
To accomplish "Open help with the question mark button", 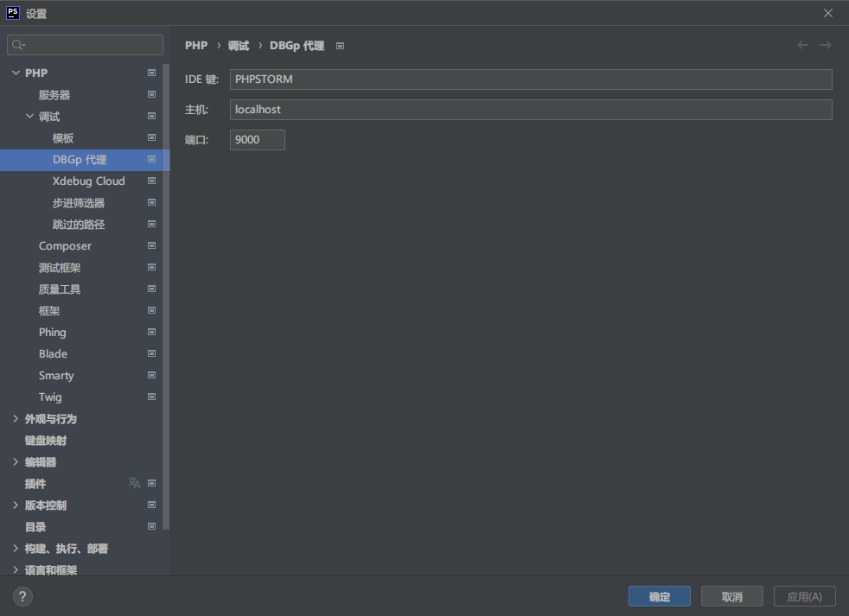I will pos(22,596).
